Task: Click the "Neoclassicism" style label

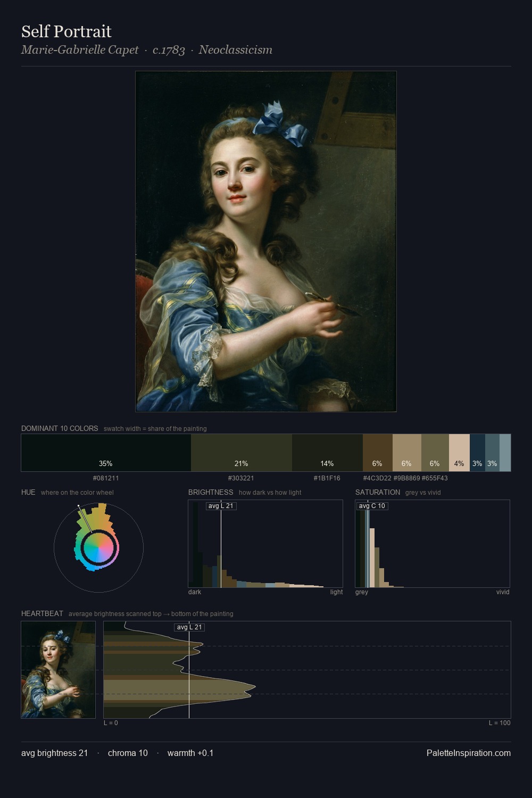Action: (x=236, y=50)
